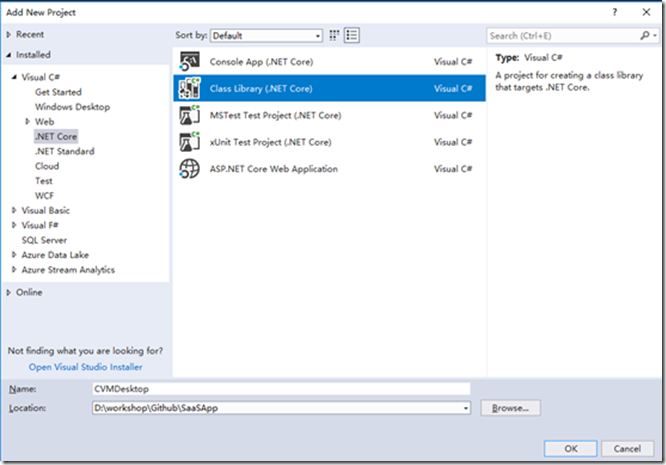Click the xUnit Test Project flask icon
The image size is (666, 465).
[189, 142]
